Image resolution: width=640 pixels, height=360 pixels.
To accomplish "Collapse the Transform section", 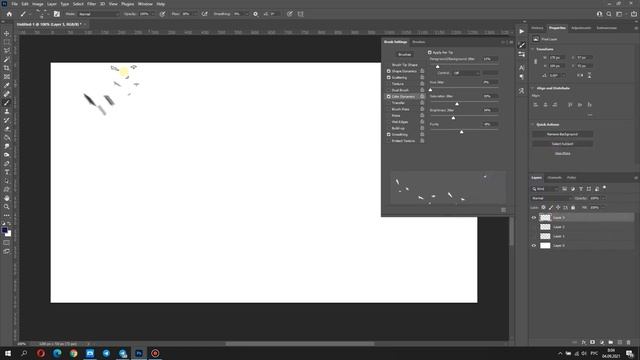I will 533,49.
